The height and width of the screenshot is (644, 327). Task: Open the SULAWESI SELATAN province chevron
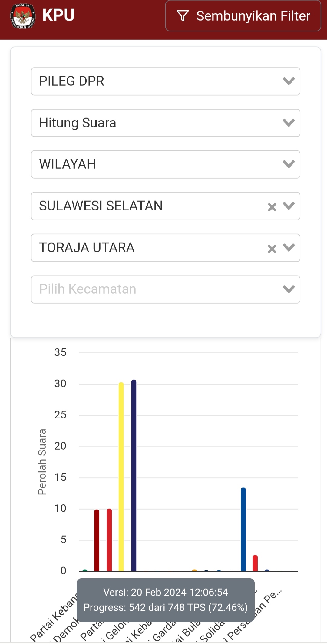[x=289, y=206]
